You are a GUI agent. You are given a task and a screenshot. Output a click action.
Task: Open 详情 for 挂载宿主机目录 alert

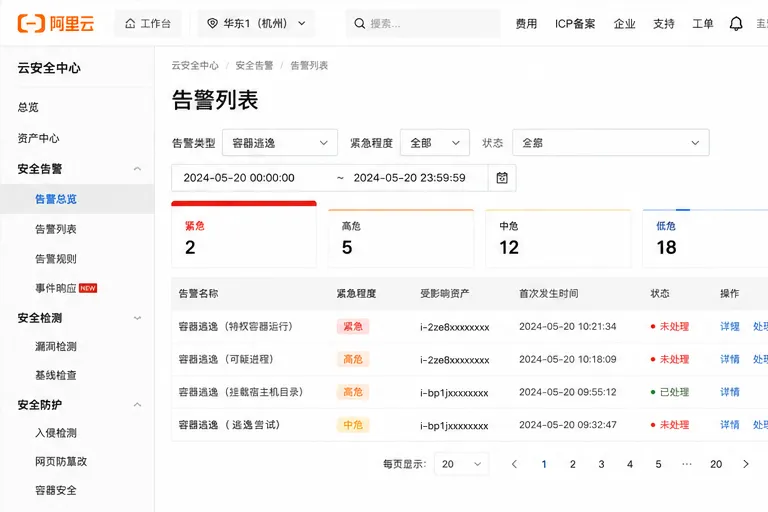(730, 392)
